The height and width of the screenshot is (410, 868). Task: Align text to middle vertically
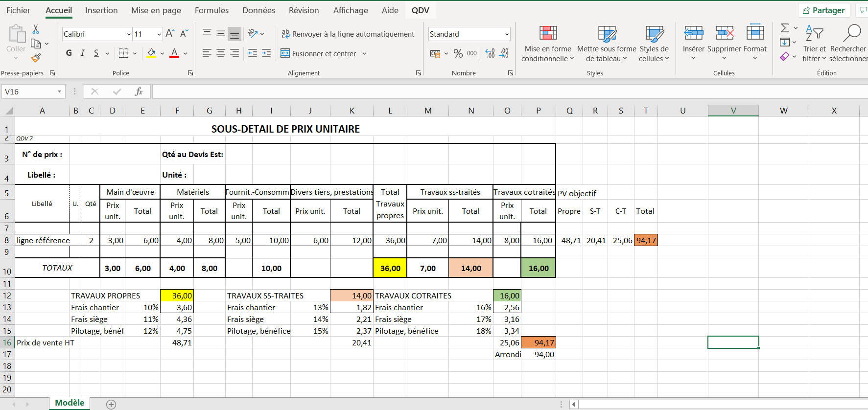click(221, 33)
